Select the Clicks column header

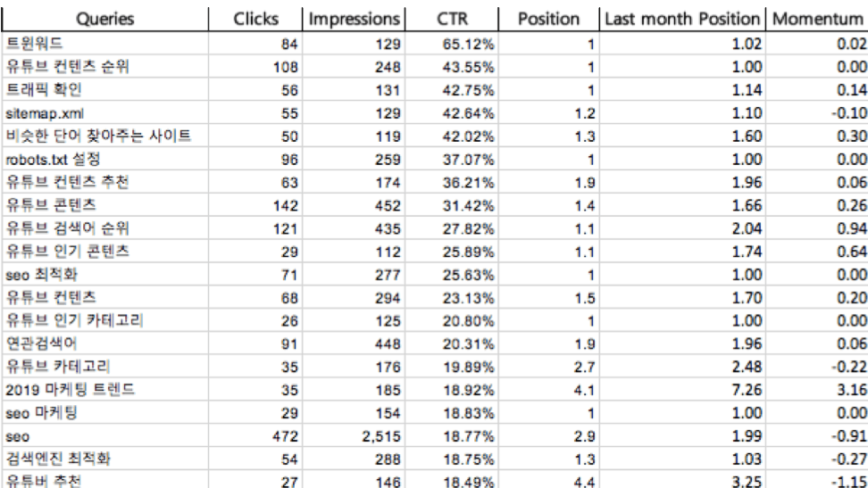tap(255, 19)
